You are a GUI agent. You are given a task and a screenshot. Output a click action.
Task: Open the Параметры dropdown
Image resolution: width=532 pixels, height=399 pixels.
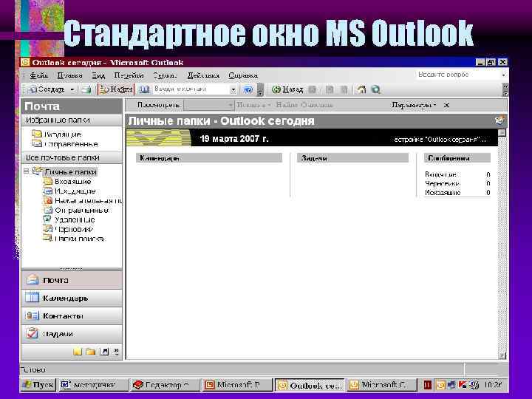pyautogui.click(x=414, y=105)
